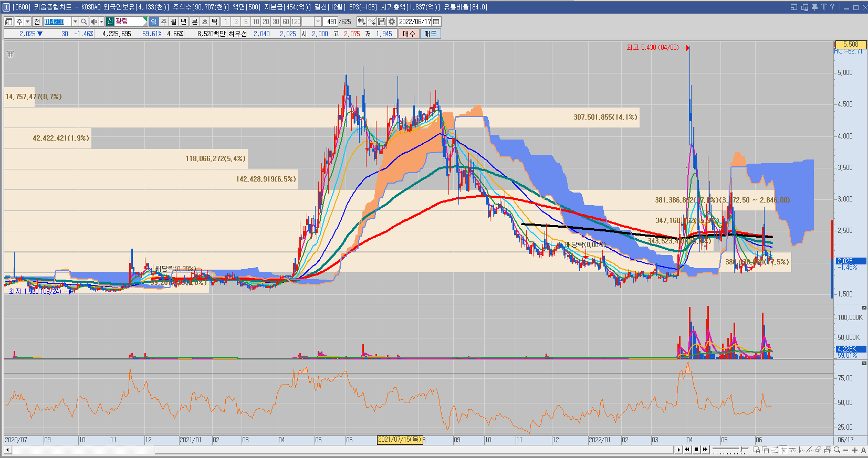
Task: Click the play button in playback controls
Action: (x=679, y=450)
